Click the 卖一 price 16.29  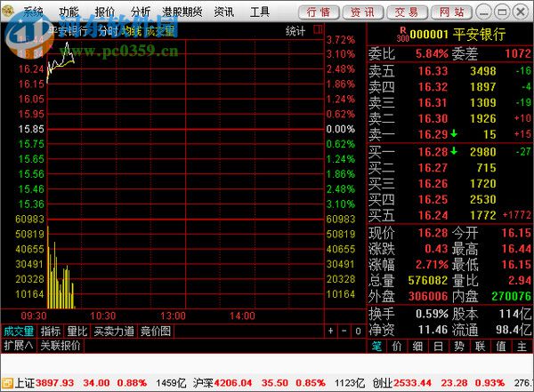click(x=433, y=135)
